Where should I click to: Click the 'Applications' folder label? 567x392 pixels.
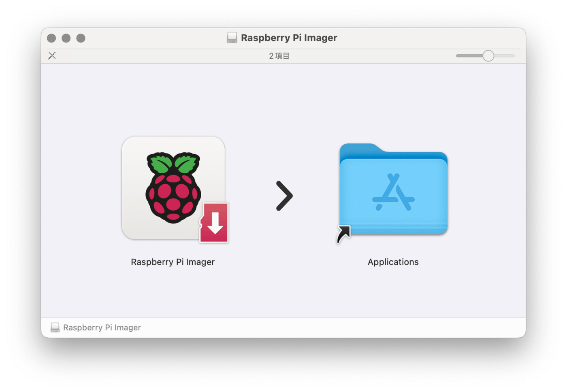point(393,262)
